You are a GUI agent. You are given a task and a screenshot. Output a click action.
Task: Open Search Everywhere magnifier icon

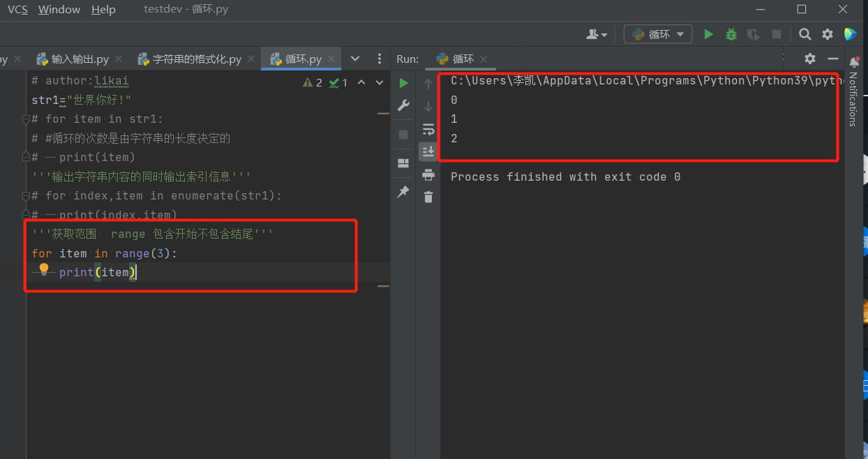(805, 34)
